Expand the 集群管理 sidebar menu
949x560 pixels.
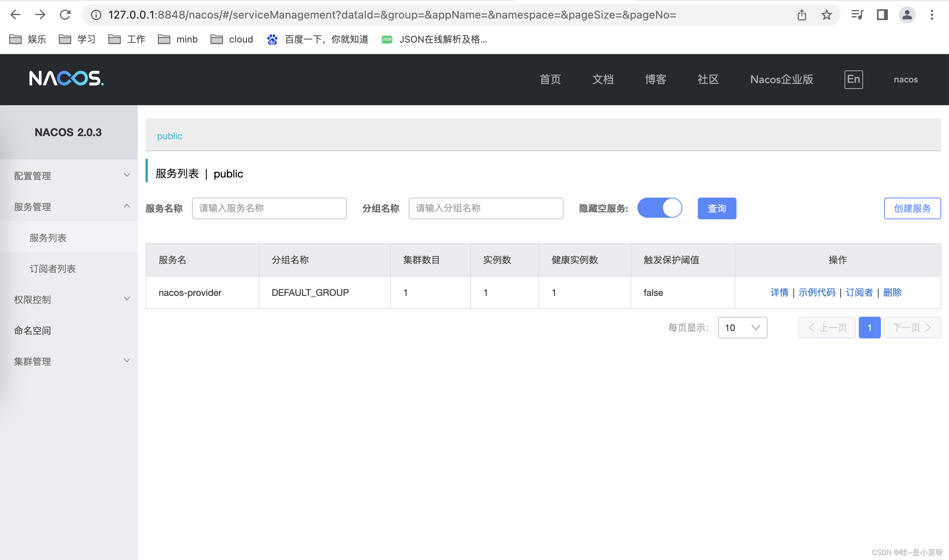69,361
